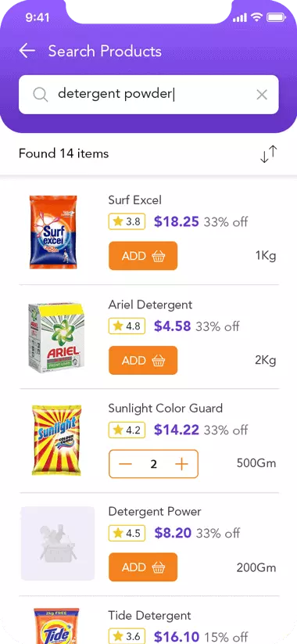Viewport: 297px width, 644px height.
Task: Tap the Detergent Power placeholder image
Action: 57,543
